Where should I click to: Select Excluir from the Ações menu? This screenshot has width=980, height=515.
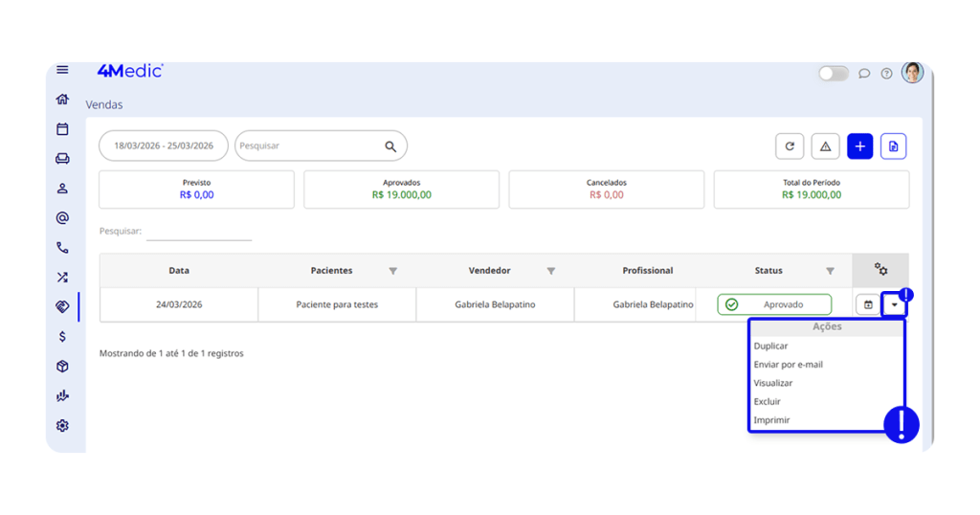(767, 402)
